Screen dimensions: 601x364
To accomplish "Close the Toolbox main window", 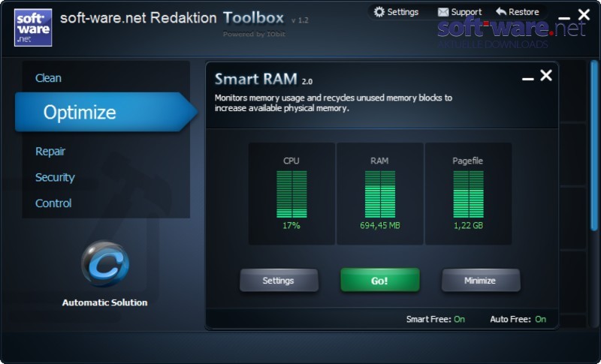I will [x=584, y=14].
